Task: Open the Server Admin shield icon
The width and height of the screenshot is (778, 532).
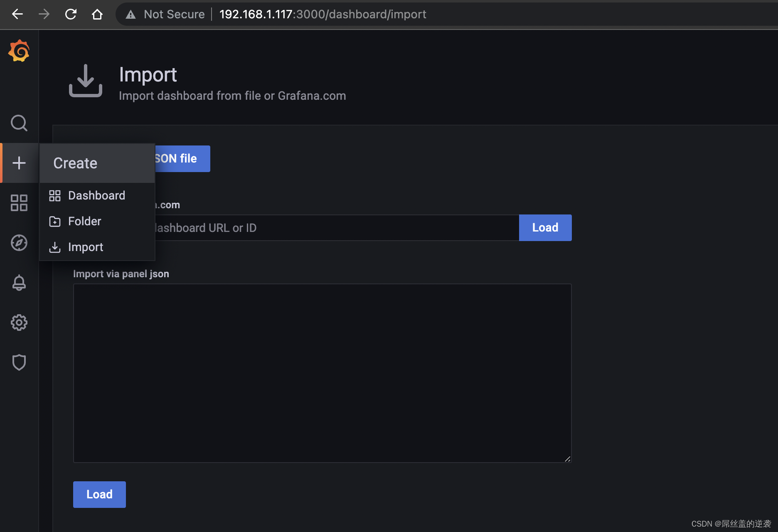Action: (19, 362)
